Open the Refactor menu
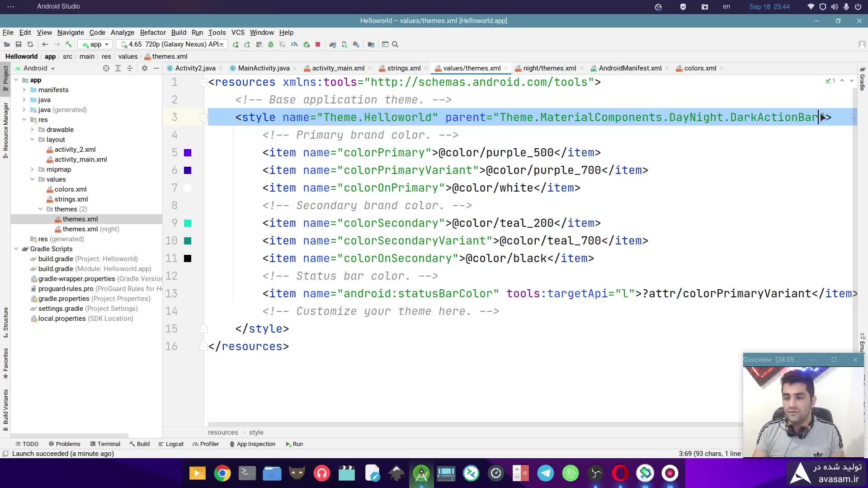868x488 pixels. click(153, 33)
